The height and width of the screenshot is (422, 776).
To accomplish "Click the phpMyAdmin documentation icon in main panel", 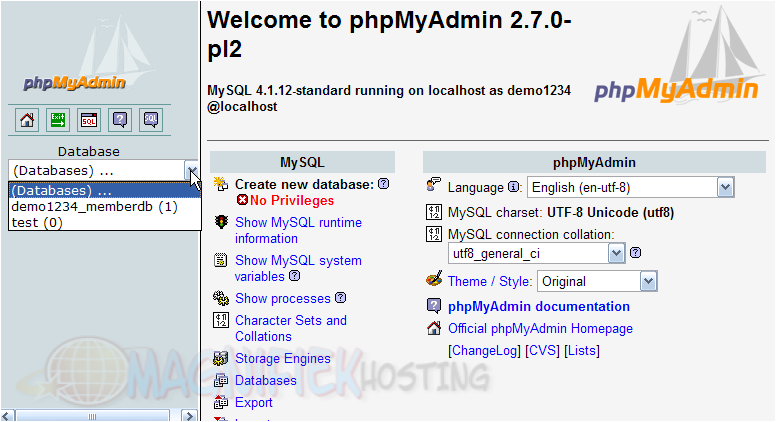I will [434, 306].
